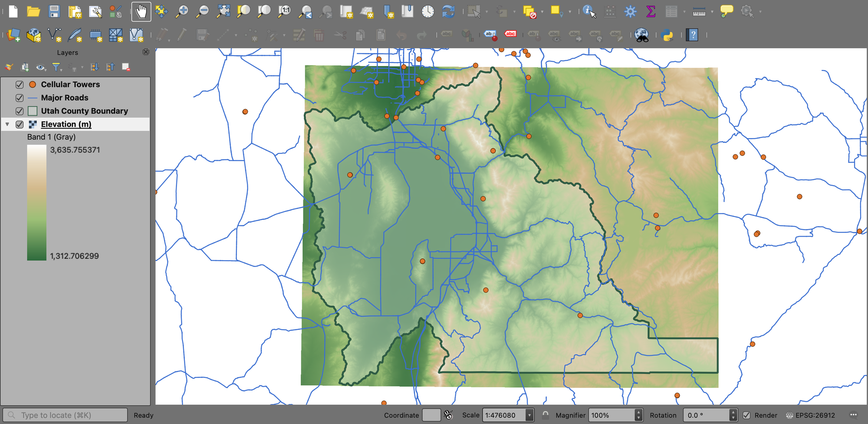Viewport: 868px width, 424px height.
Task: Select the Cellular Towers layer name
Action: [70, 85]
